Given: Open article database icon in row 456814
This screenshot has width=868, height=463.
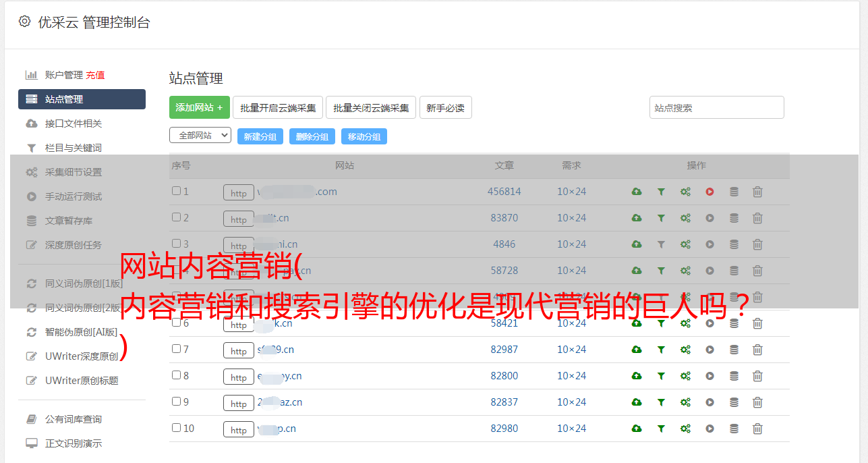Looking at the screenshot, I should (x=734, y=192).
